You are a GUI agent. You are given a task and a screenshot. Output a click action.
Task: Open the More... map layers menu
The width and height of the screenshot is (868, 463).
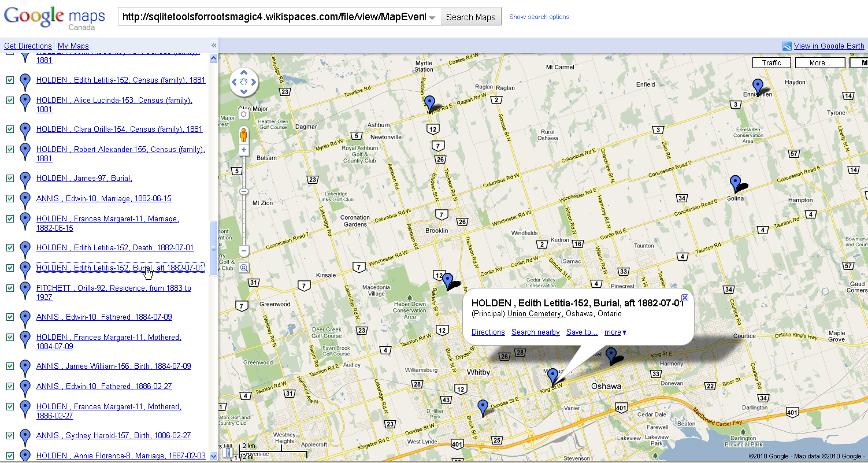tap(819, 63)
